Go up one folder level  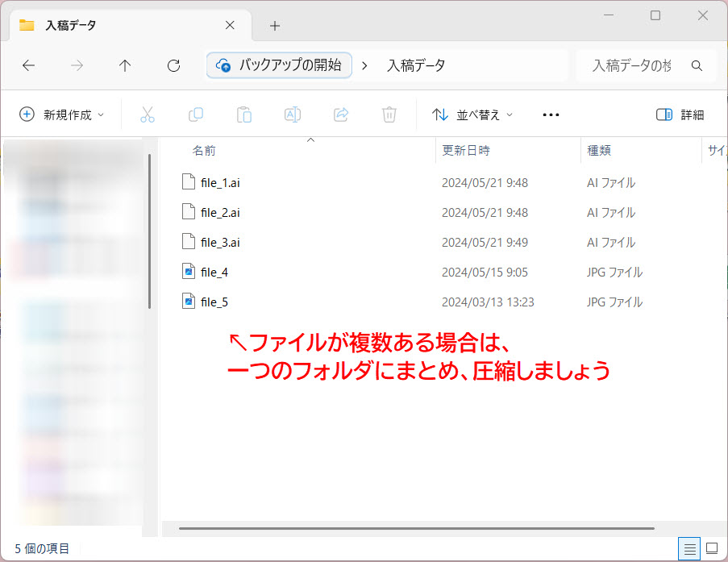[x=125, y=66]
